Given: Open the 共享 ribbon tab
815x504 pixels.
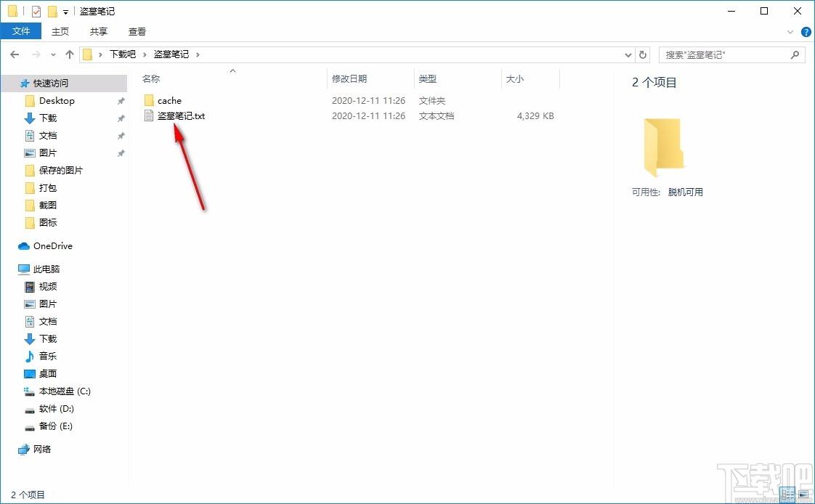Looking at the screenshot, I should (x=99, y=32).
